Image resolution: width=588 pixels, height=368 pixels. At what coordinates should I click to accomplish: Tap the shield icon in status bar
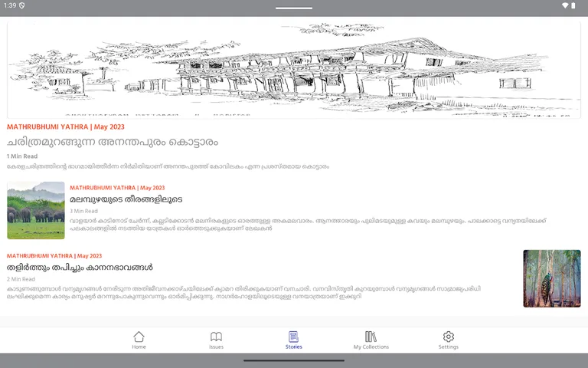[21, 5]
